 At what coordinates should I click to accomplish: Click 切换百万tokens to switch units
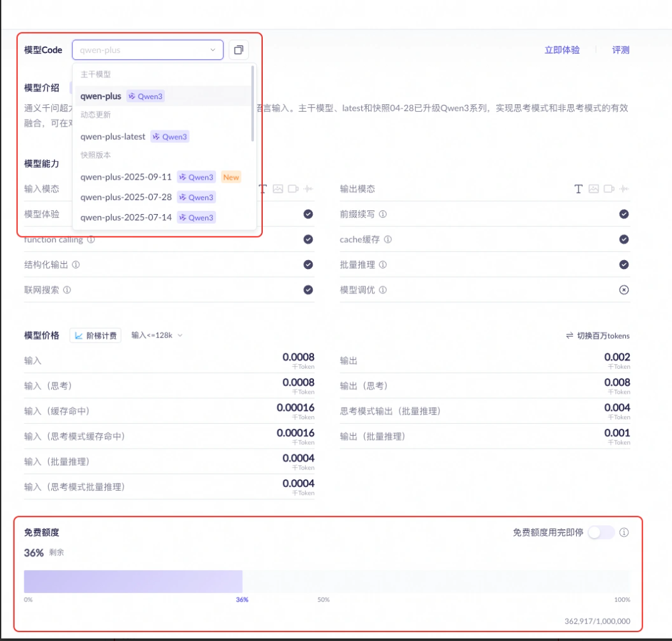[598, 336]
